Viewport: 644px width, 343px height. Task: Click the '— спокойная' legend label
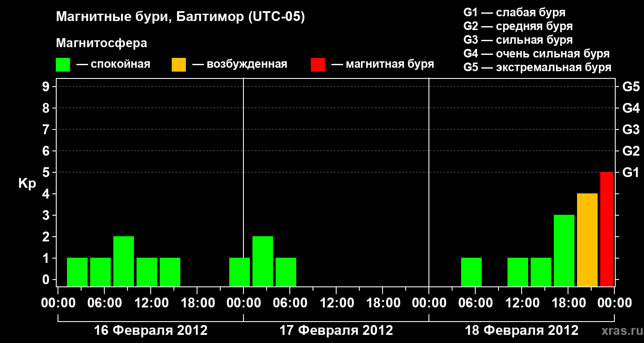[x=113, y=64]
